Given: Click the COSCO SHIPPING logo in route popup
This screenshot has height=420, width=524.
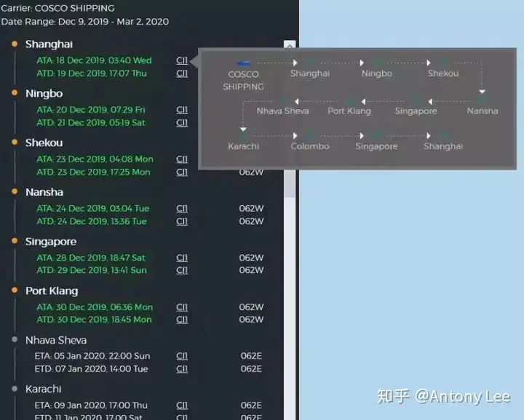Looking at the screenshot, I should pos(244,63).
